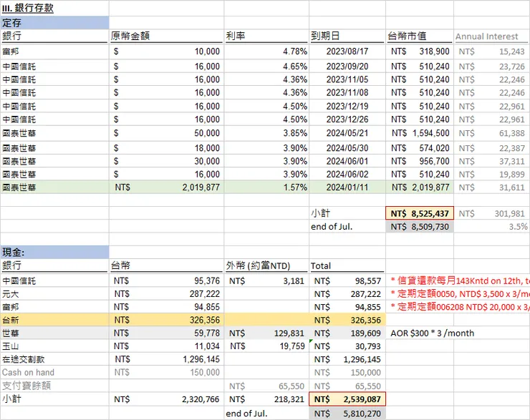The height and width of the screenshot is (420, 530).
Task: Select the 'Total' column header
Action: tap(321, 265)
